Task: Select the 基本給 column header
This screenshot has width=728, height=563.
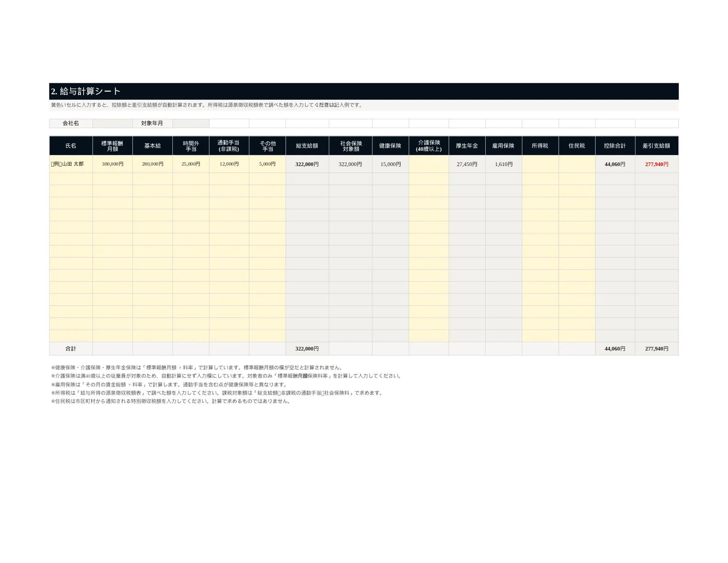Action: pos(153,146)
